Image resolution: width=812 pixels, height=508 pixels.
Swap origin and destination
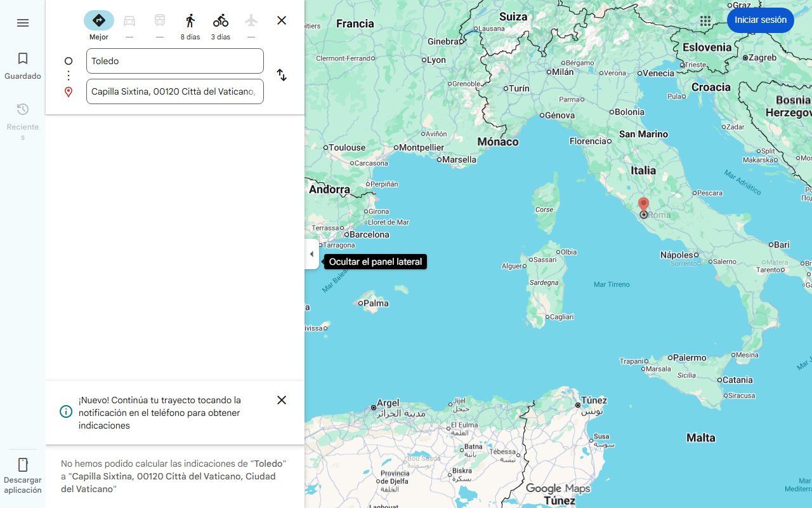[282, 75]
